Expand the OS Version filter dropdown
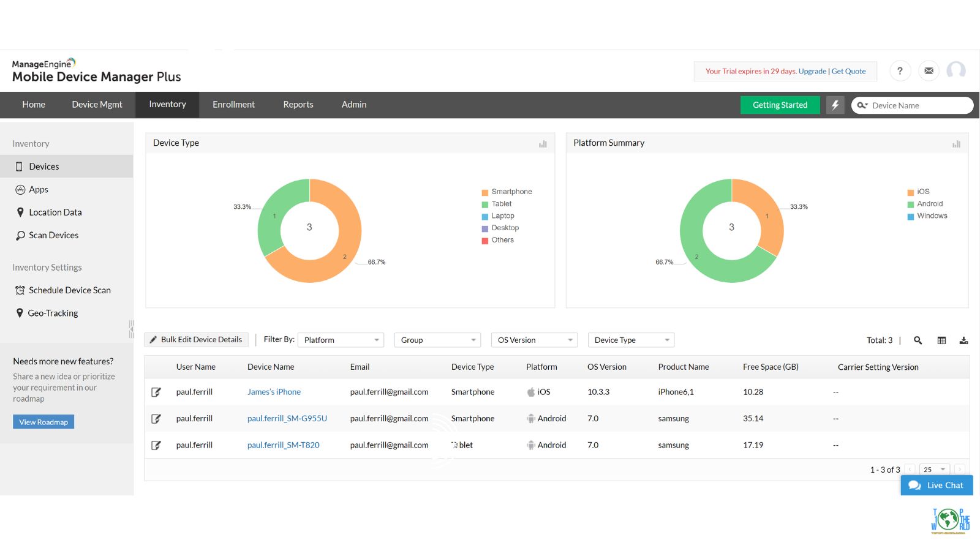 tap(534, 340)
